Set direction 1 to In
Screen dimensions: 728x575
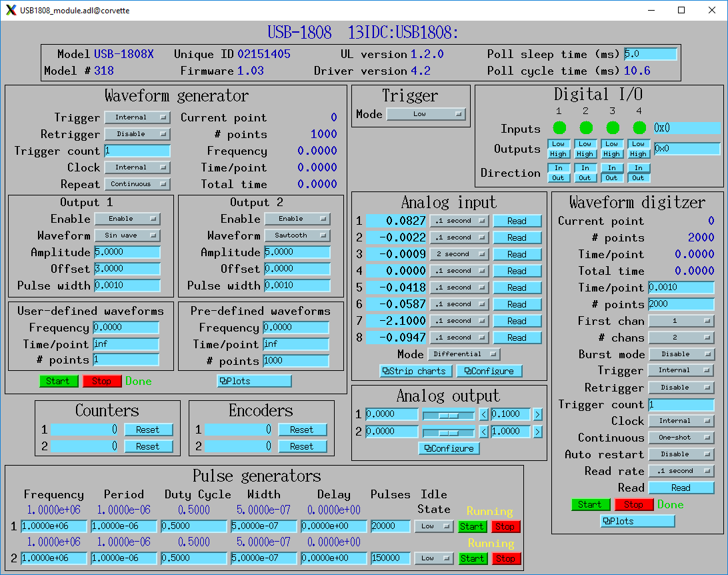[x=559, y=168]
